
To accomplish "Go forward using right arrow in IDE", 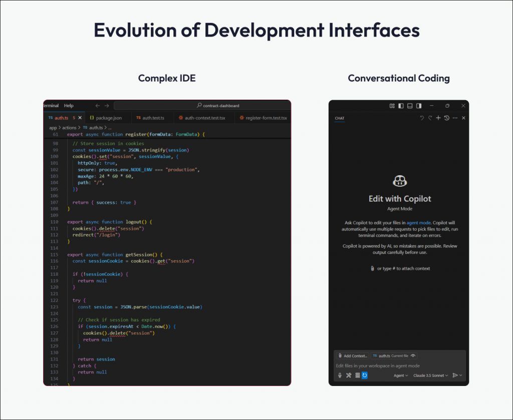I will tap(107, 106).
